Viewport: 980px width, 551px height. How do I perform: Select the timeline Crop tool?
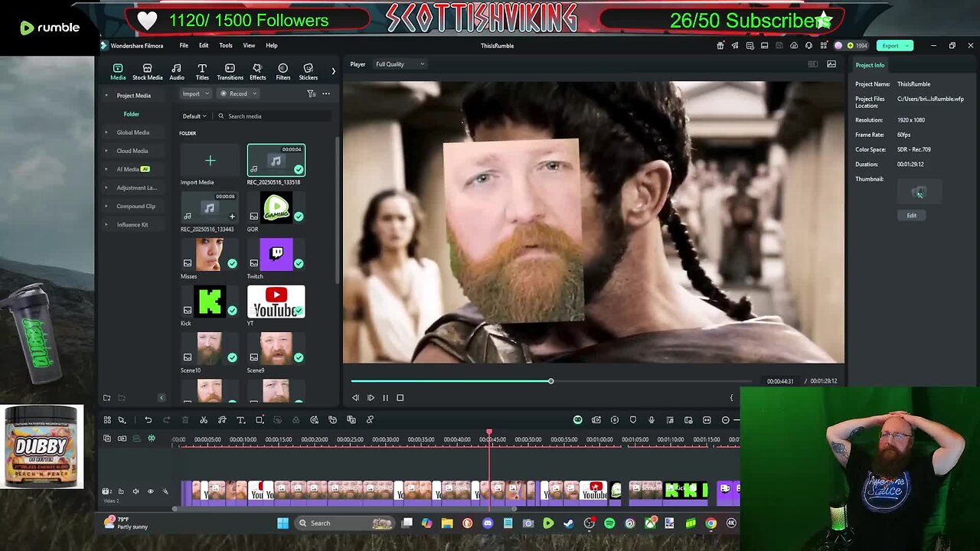[260, 420]
